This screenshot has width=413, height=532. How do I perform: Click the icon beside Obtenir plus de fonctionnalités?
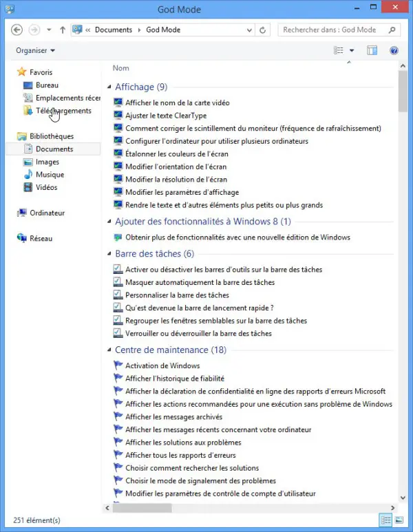pyautogui.click(x=118, y=237)
